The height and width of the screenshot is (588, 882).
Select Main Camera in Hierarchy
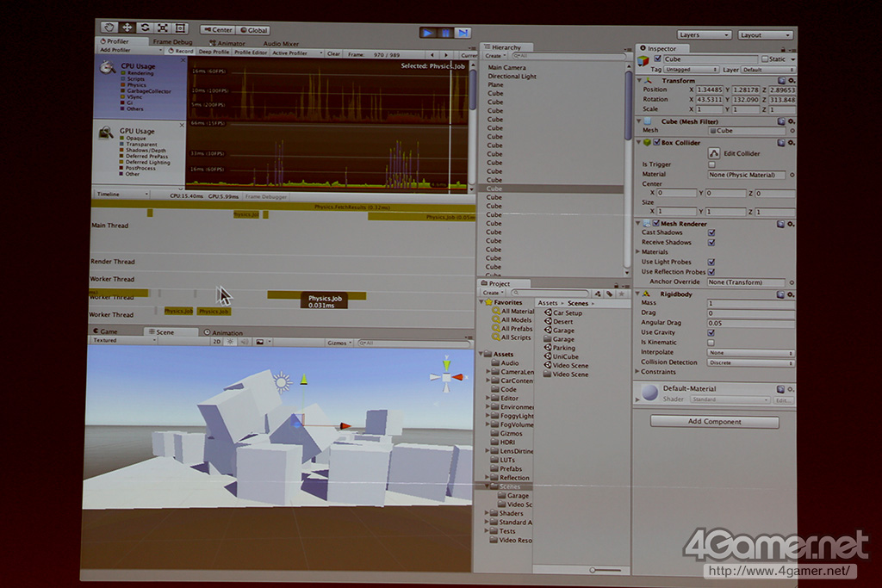tap(506, 67)
